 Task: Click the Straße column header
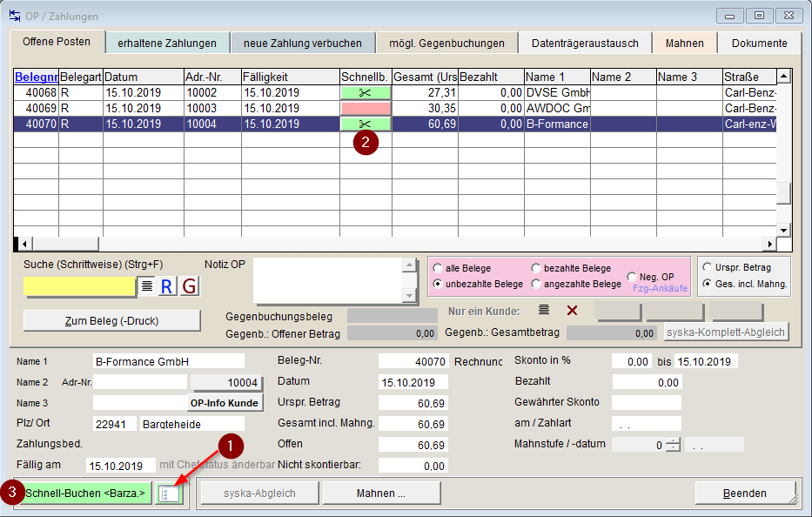749,77
